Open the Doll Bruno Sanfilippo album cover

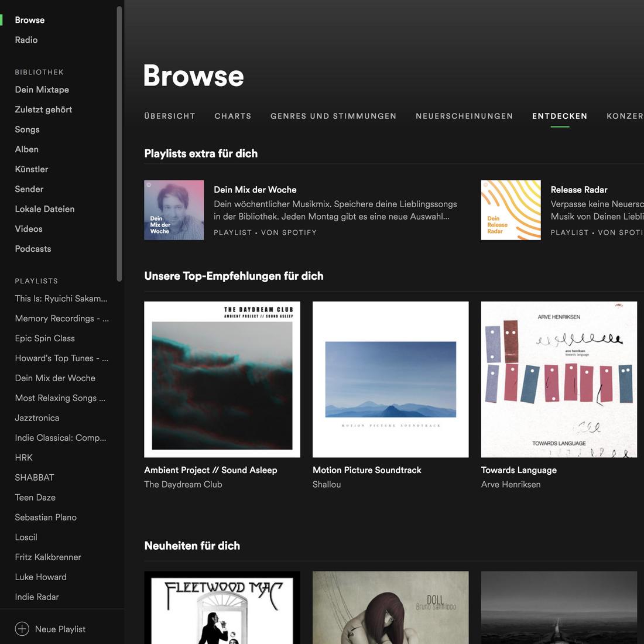pos(390,608)
